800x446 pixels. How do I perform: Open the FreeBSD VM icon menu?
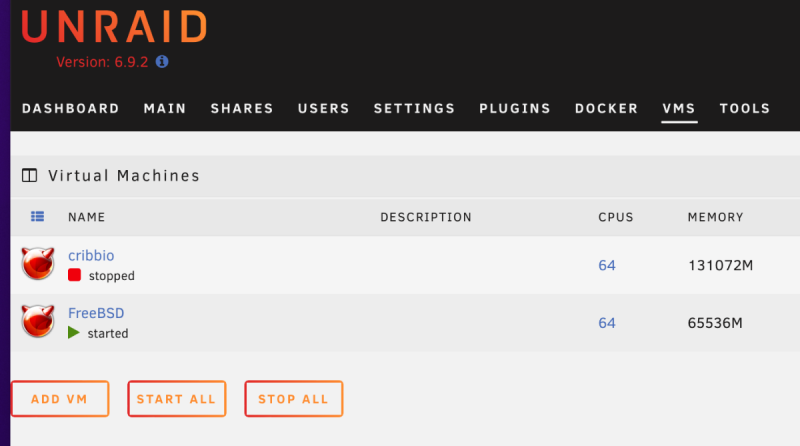(x=38, y=321)
